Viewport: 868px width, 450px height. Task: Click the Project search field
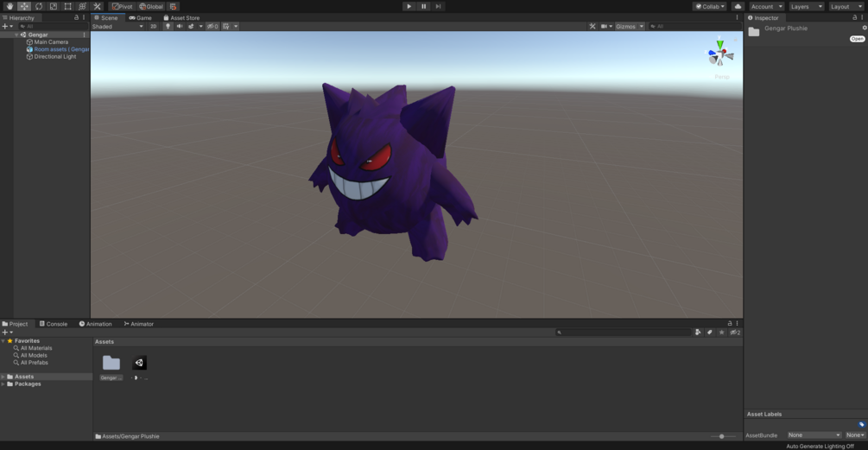click(x=624, y=333)
